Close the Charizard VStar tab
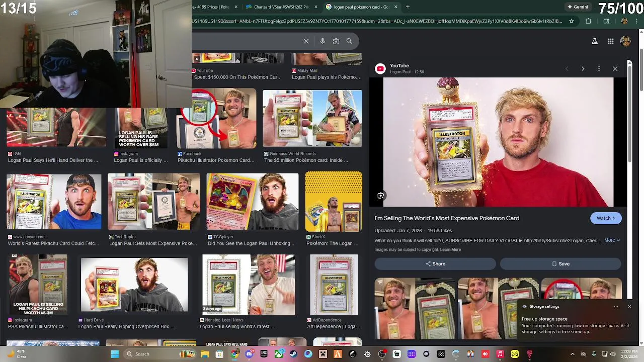644x362 pixels. pos(316,7)
